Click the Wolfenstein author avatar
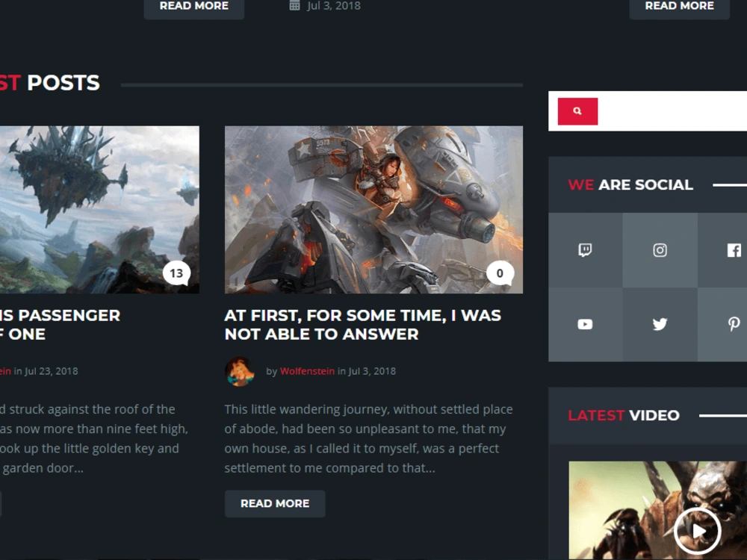Screen dimensions: 747x560 pos(240,371)
